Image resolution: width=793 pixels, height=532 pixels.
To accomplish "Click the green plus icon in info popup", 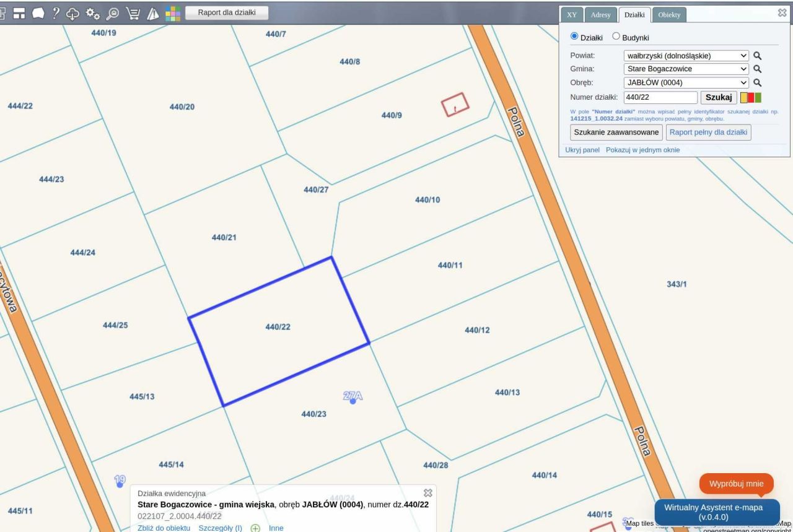I will coord(255,528).
